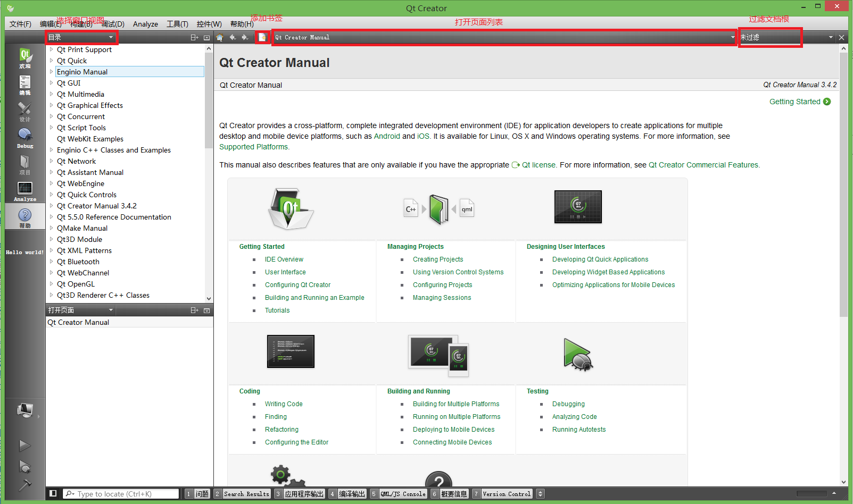Open the 调试(D) menu
The width and height of the screenshot is (853, 504).
pos(113,24)
